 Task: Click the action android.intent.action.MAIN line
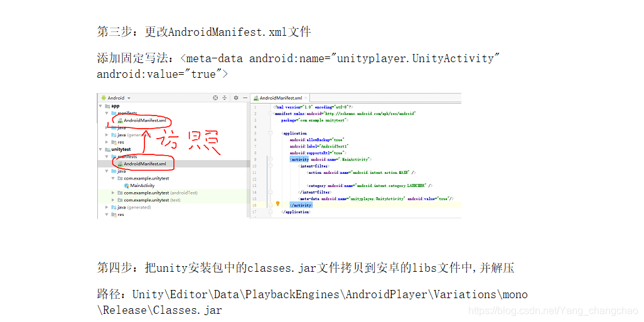point(361,173)
